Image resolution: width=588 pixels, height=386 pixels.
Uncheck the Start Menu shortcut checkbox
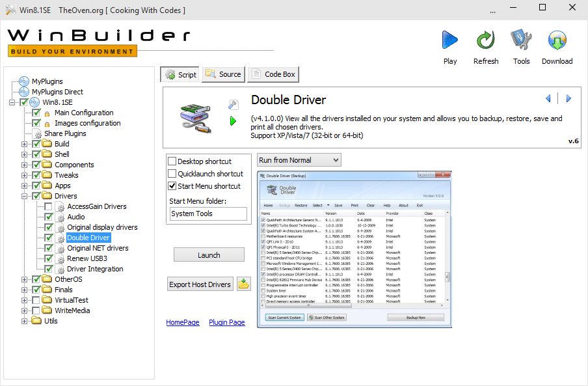tap(172, 186)
